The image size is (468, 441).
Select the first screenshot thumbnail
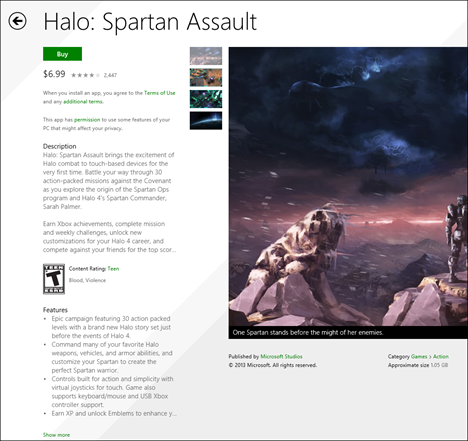click(x=206, y=56)
